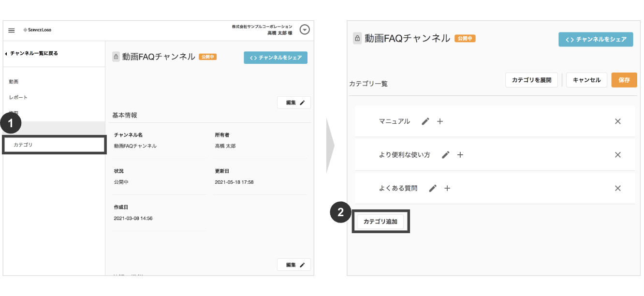Open the user account dropdown for 高橋 太郎

point(305,30)
